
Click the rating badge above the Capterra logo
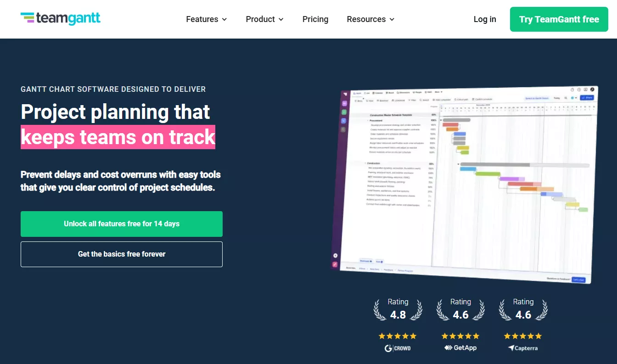[523, 309]
